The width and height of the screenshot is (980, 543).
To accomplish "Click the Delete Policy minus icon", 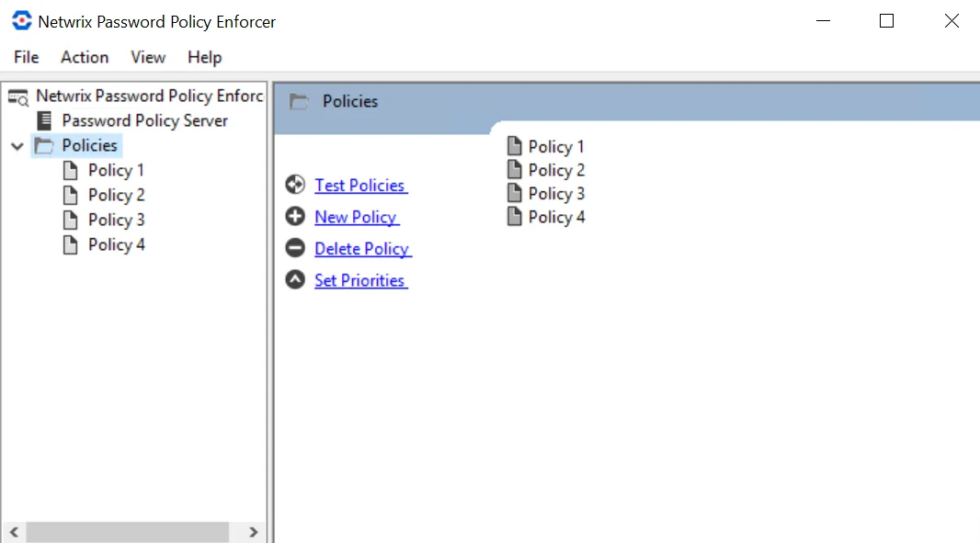I will (x=295, y=248).
